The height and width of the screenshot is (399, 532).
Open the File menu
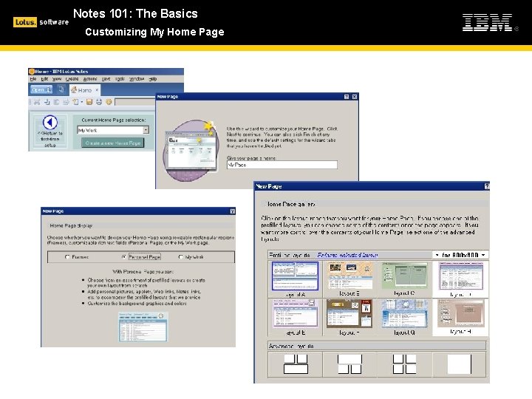(x=33, y=79)
